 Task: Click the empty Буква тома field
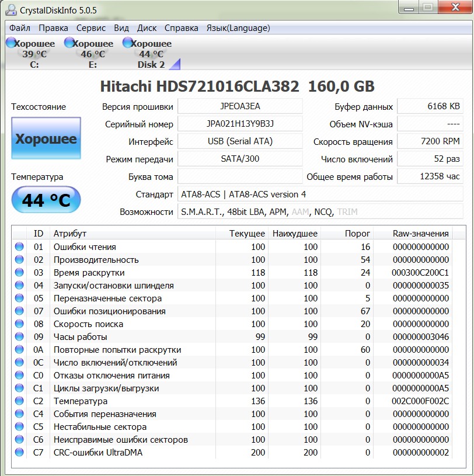240,176
